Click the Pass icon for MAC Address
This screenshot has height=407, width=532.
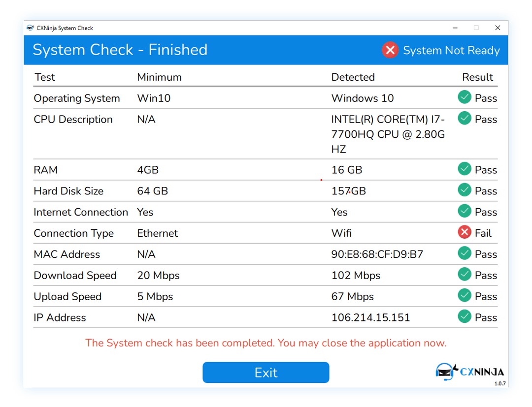(464, 254)
